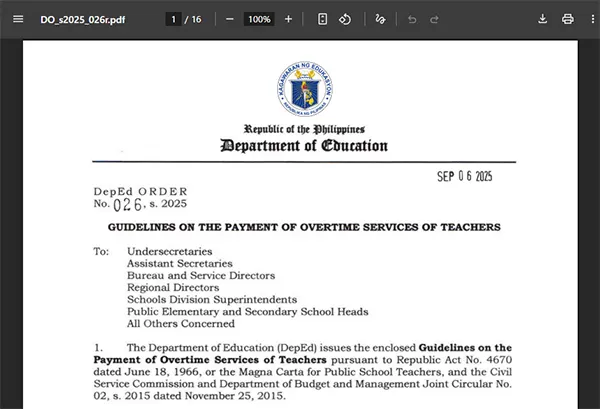The height and width of the screenshot is (409, 600).
Task: Undo the last annotation
Action: pos(412,19)
